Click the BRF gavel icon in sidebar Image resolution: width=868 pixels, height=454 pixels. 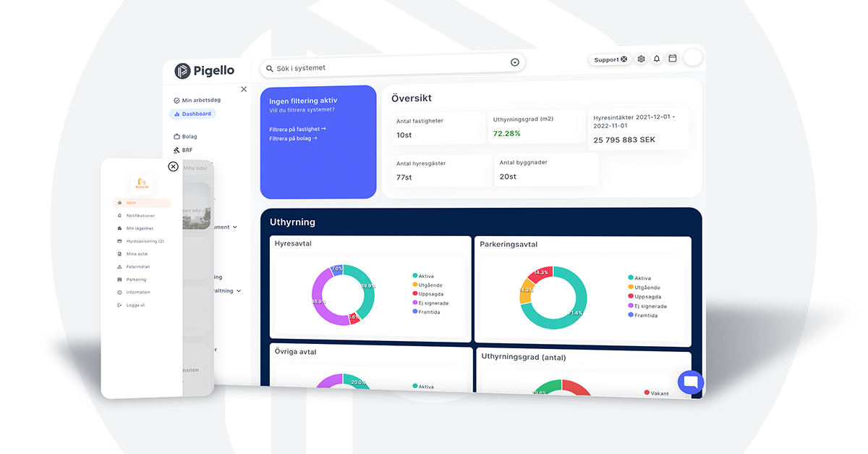(x=176, y=150)
